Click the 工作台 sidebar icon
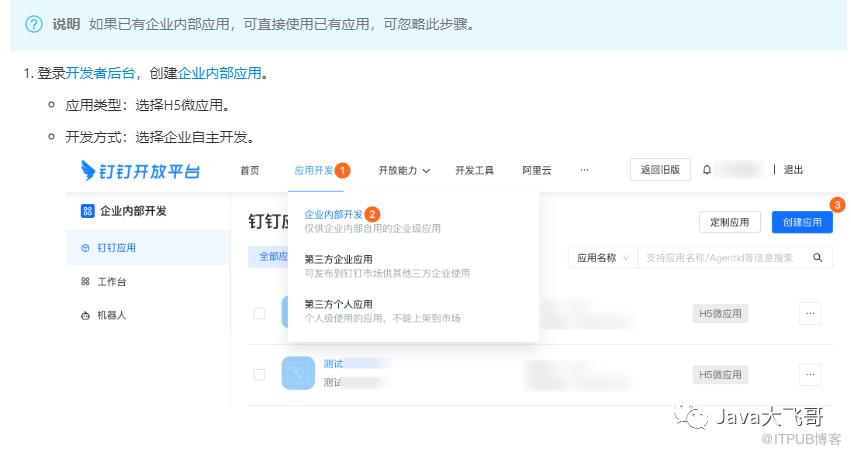Image resolution: width=851 pixels, height=454 pixels. [85, 282]
